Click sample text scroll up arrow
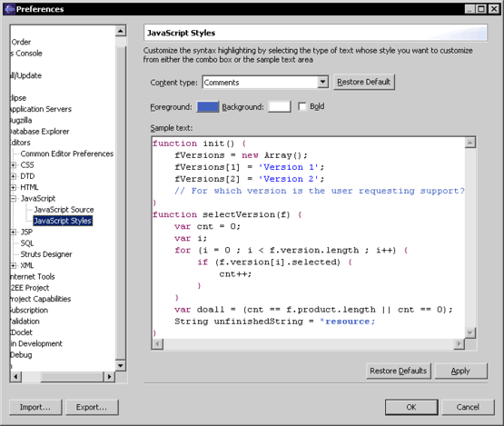The width and height of the screenshot is (504, 426). point(469,143)
